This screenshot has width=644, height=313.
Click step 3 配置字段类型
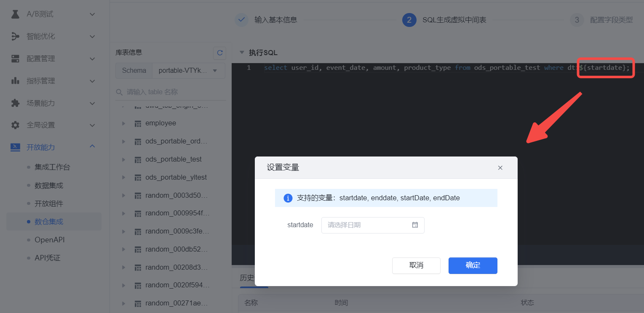(x=601, y=20)
